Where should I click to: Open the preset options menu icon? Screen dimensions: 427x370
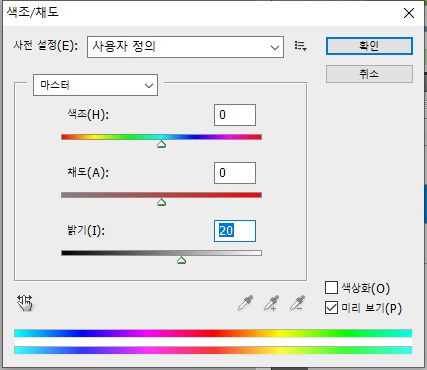coord(301,46)
